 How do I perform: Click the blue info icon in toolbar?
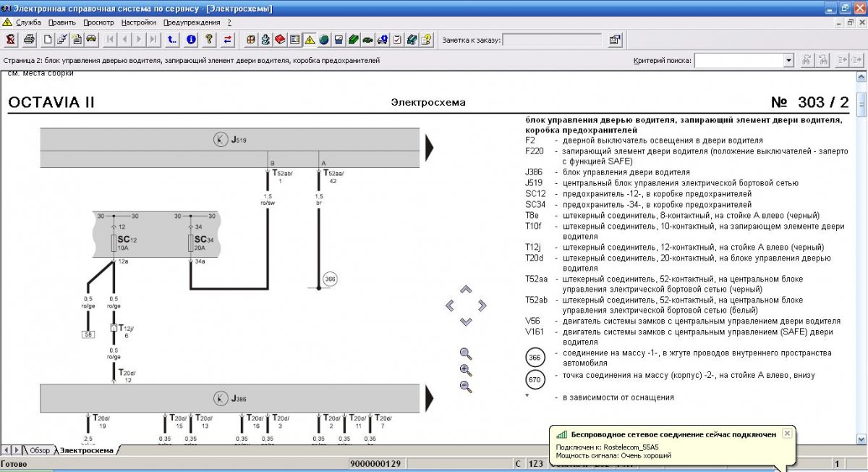click(191, 39)
